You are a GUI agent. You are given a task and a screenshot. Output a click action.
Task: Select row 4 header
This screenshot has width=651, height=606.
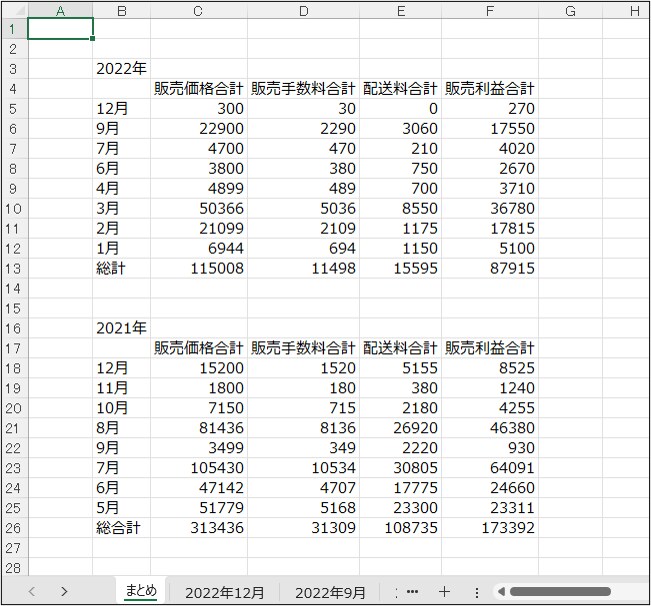tap(15, 88)
